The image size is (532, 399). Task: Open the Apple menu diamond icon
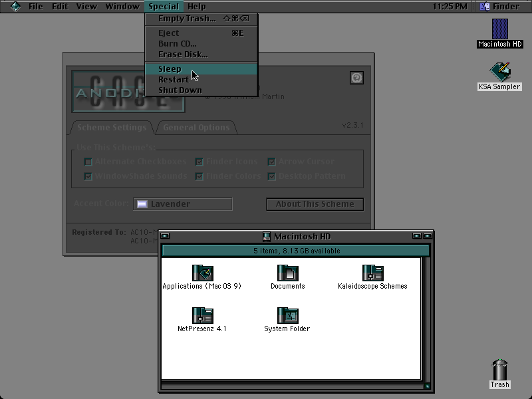[15, 7]
